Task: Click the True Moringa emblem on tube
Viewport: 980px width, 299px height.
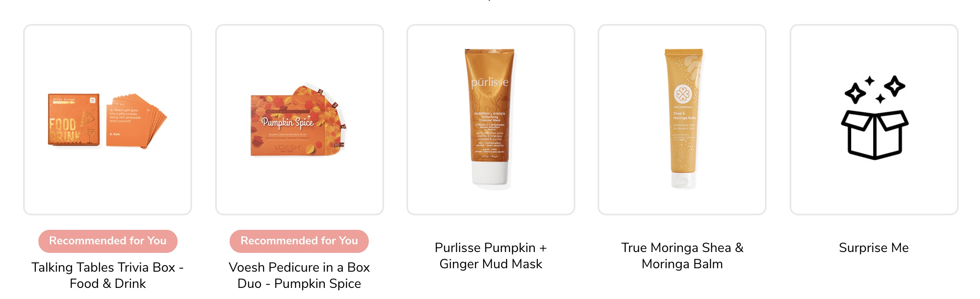Action: click(682, 95)
